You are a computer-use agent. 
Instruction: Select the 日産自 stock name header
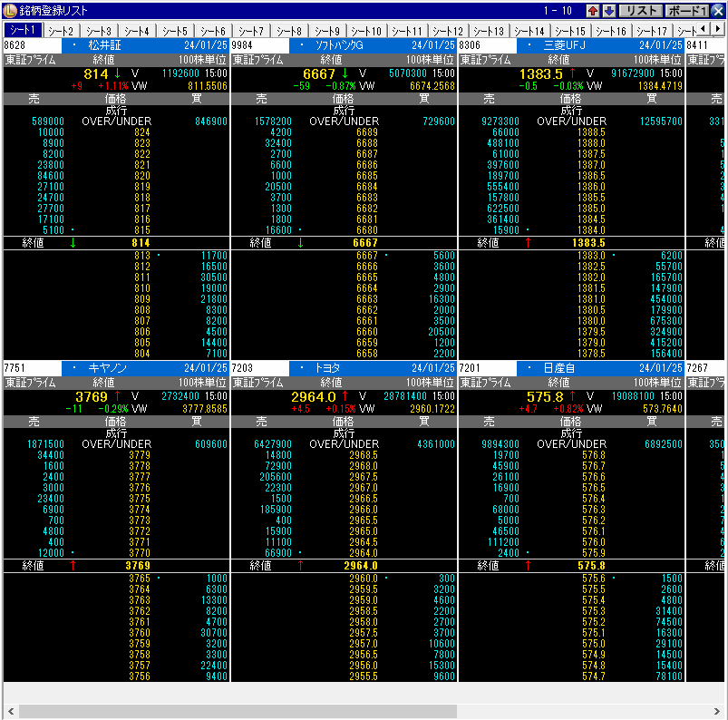pyautogui.click(x=559, y=368)
